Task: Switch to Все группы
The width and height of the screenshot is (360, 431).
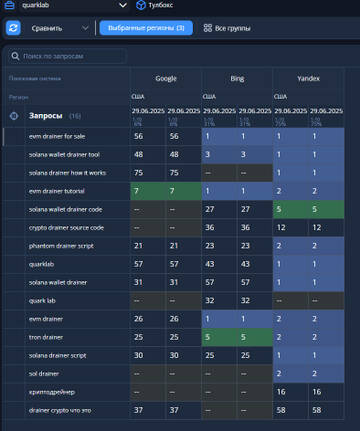Action: (x=227, y=28)
